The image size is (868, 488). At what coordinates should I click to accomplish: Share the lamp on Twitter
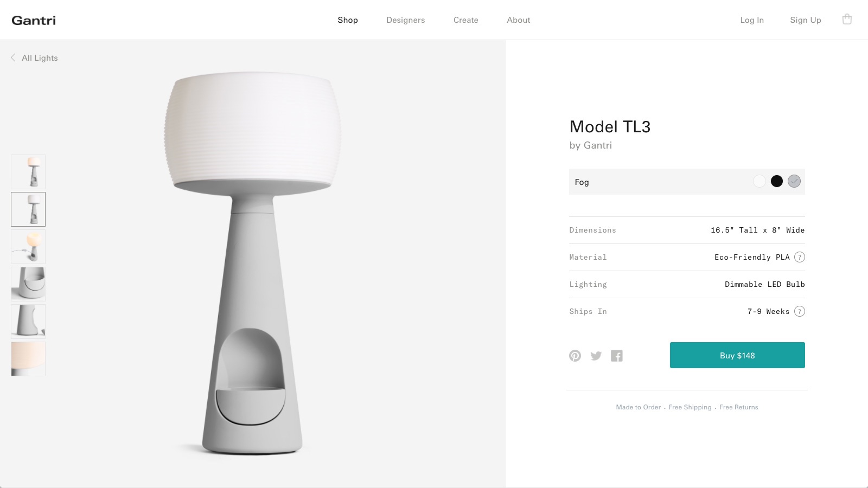coord(596,356)
